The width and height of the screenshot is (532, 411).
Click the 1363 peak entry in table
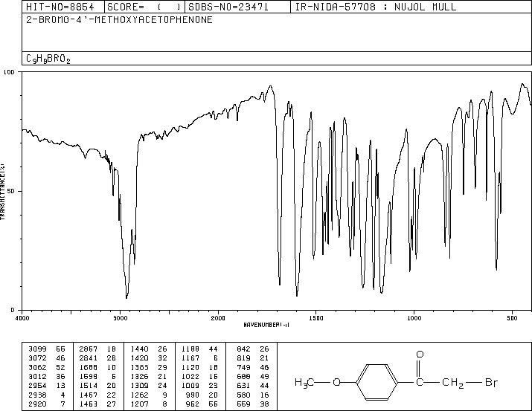(149, 367)
